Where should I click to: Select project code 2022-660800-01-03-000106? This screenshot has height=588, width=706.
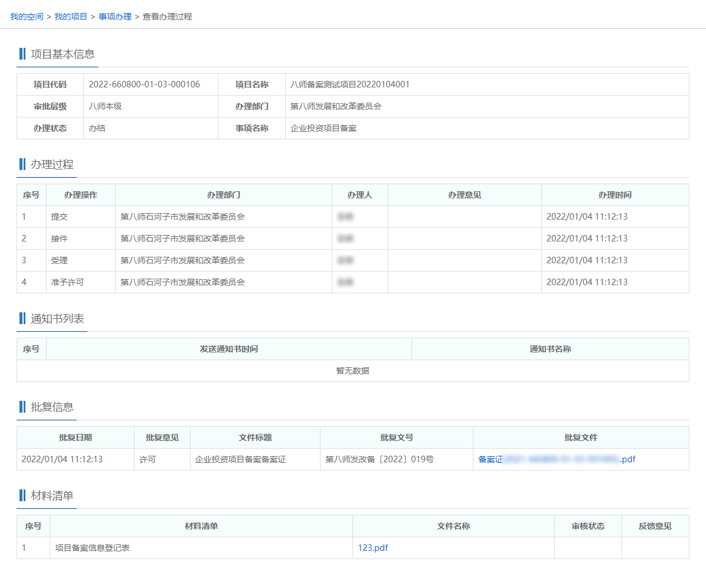144,84
